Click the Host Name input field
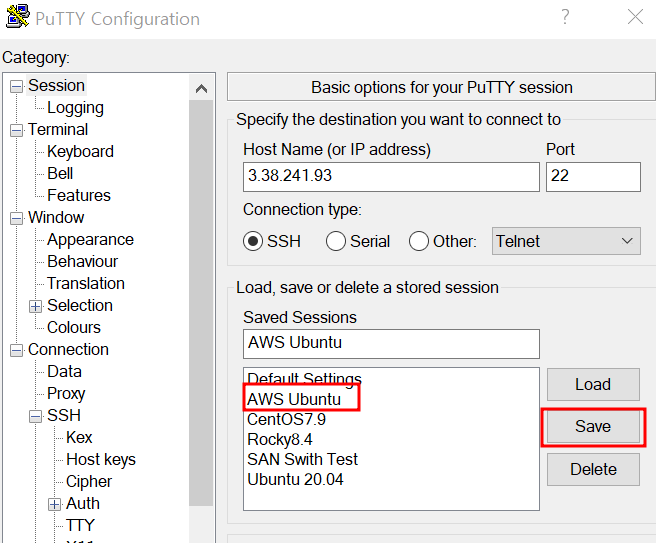The height and width of the screenshot is (543, 656). [x=391, y=177]
